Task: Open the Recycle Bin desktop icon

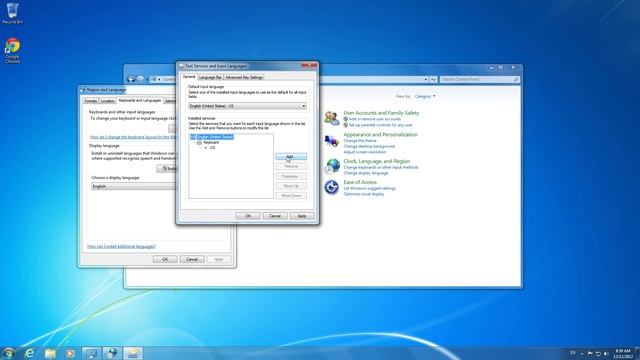Action: 12,13
